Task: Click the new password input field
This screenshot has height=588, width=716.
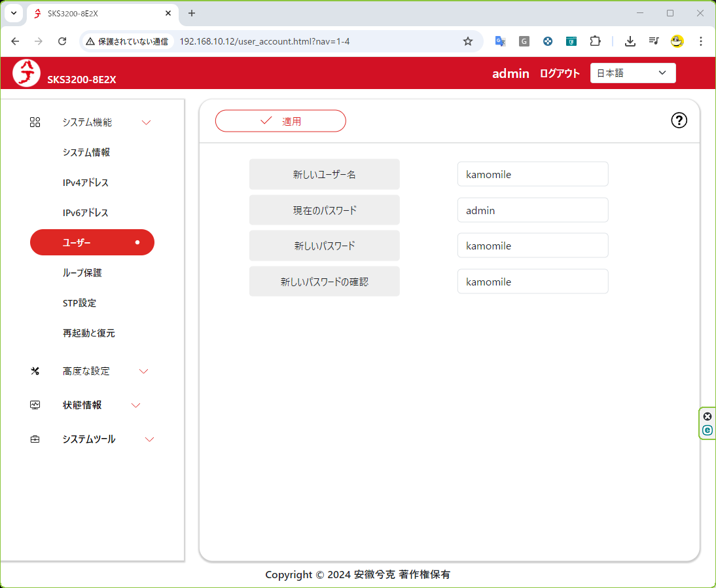Action: [533, 246]
